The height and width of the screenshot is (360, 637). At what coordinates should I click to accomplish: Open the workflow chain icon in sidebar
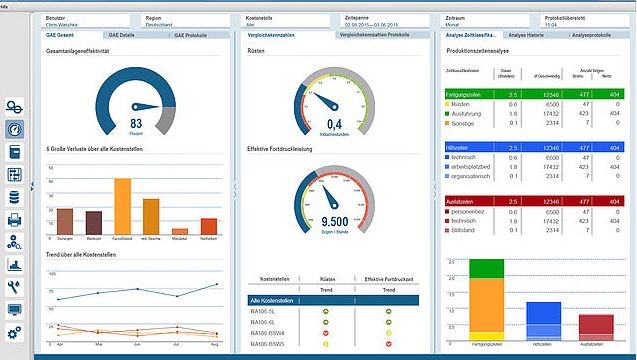pos(14,107)
